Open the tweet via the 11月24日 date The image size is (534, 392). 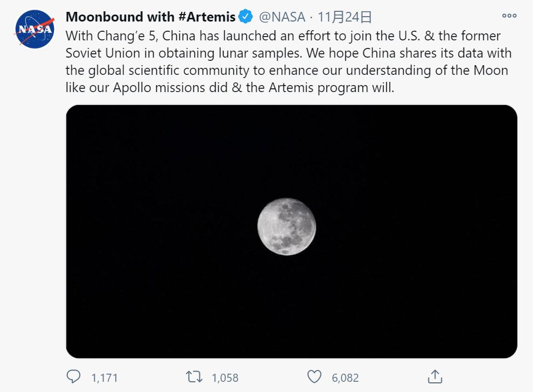click(345, 17)
